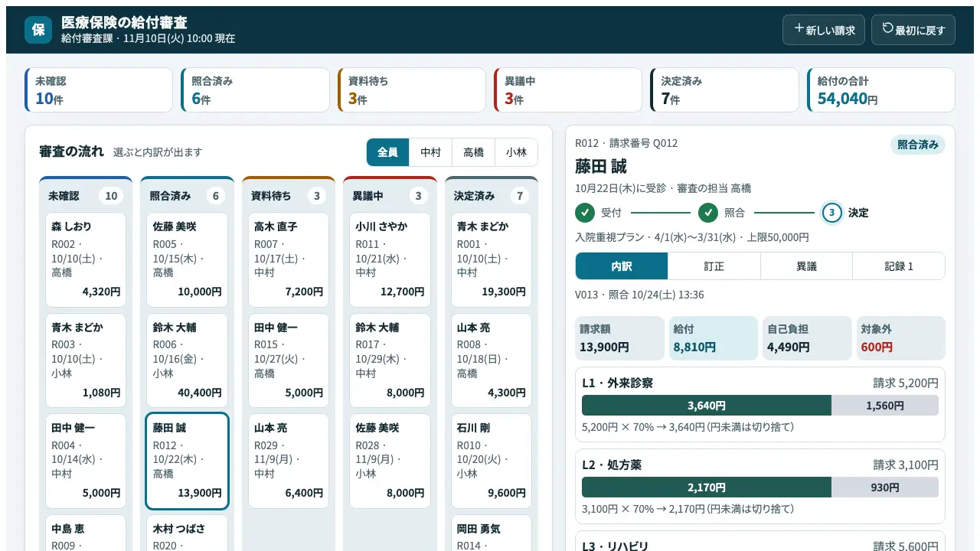
Task: Click the 請求額 13,900円 amount tile
Action: (x=620, y=338)
